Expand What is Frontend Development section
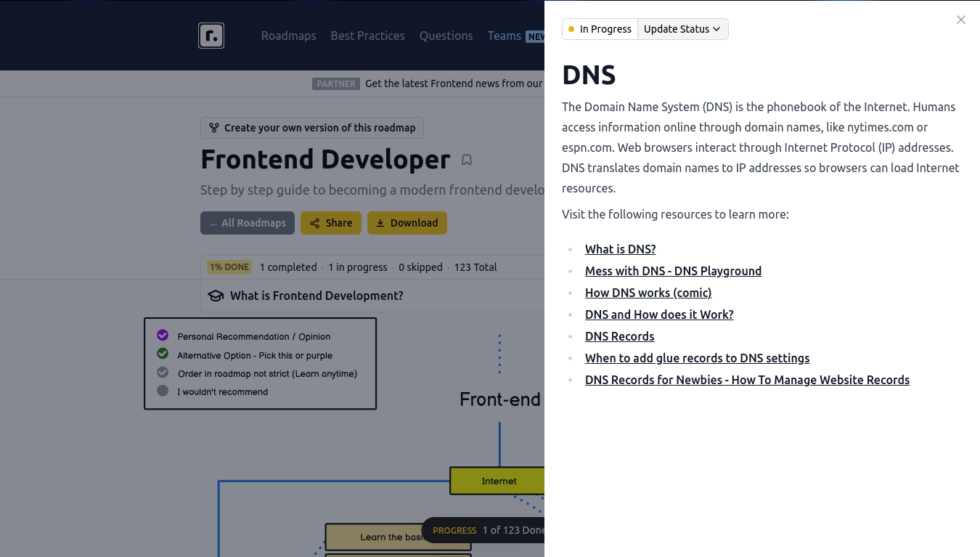This screenshot has height=557, width=980. coord(317,296)
